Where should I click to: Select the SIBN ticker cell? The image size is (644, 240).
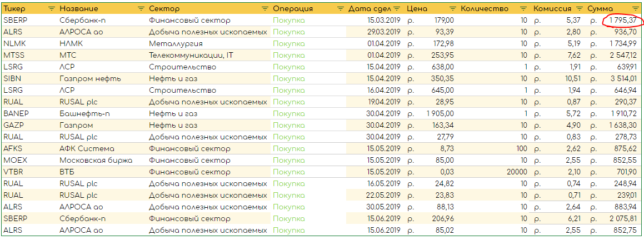coord(29,78)
